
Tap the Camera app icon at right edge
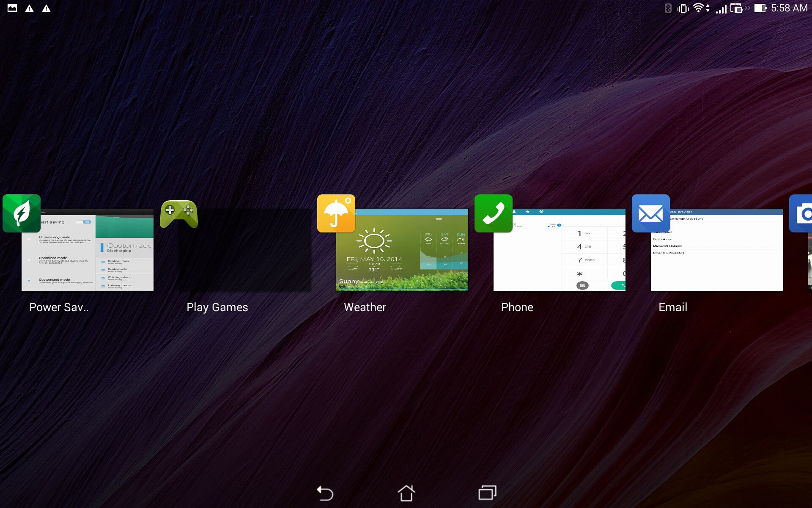pyautogui.click(x=801, y=213)
